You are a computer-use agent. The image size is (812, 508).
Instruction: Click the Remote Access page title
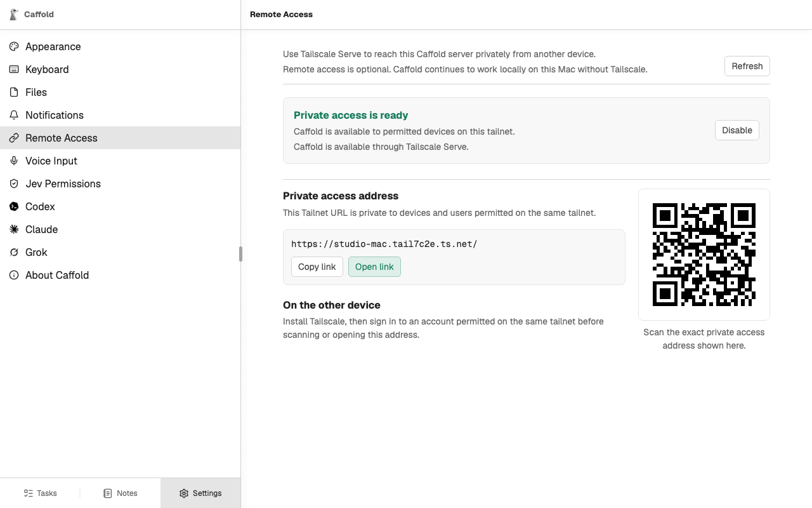coord(281,14)
